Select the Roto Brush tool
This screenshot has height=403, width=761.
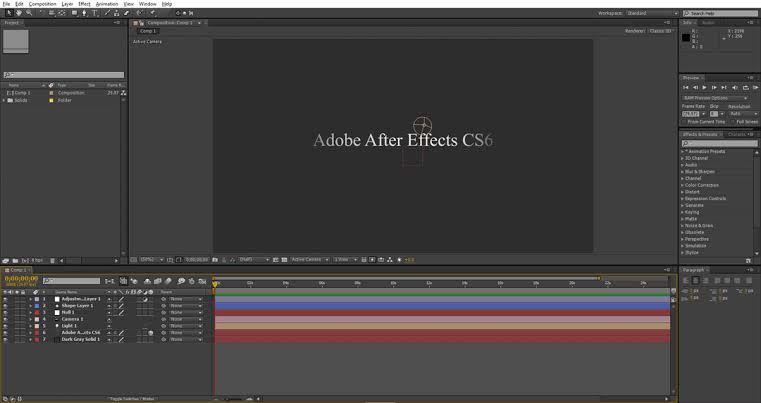139,13
